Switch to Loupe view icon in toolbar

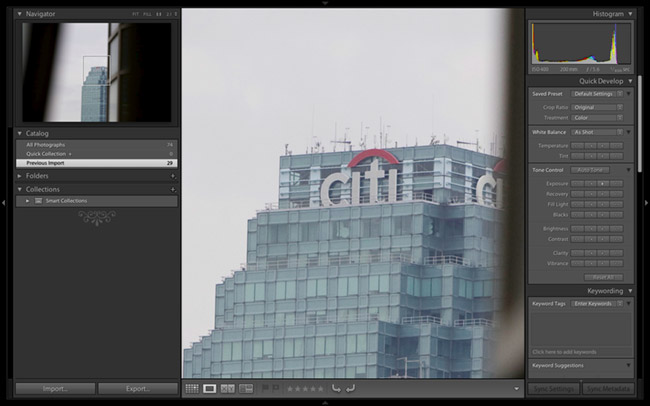210,389
